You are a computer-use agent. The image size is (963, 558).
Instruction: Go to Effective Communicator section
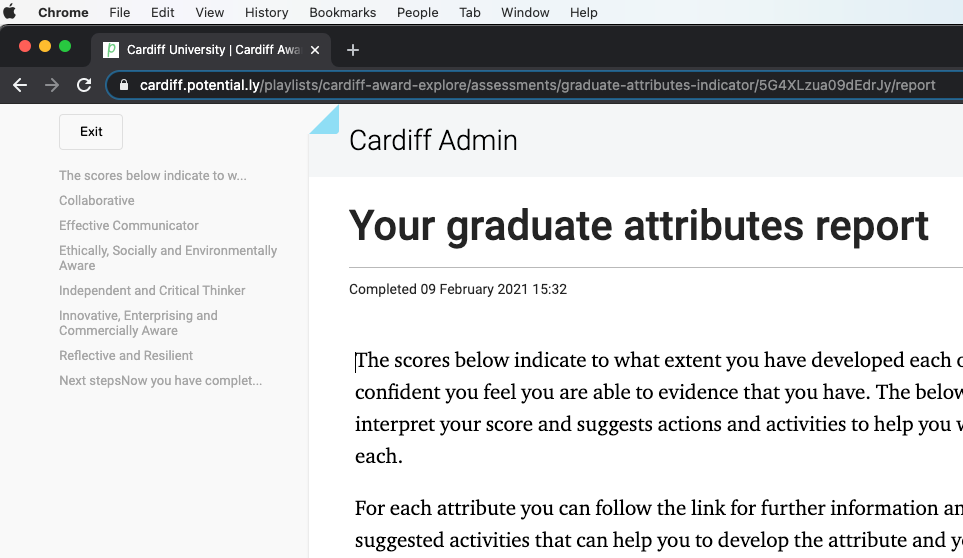pos(129,226)
